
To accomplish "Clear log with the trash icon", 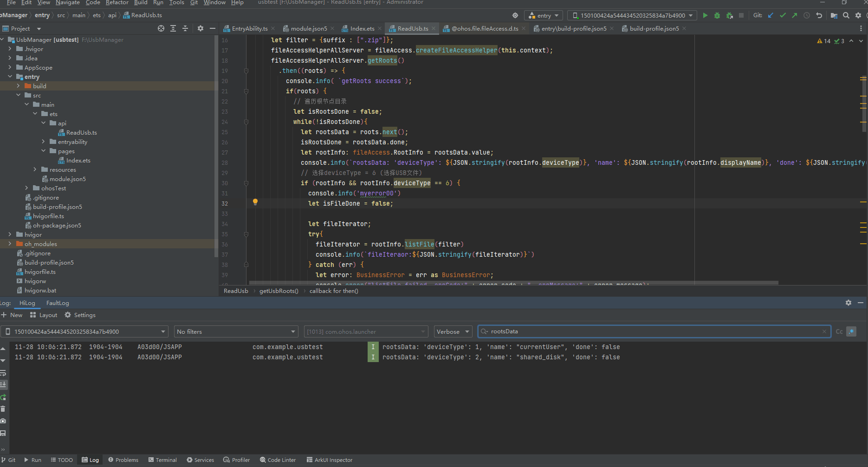I will point(3,409).
